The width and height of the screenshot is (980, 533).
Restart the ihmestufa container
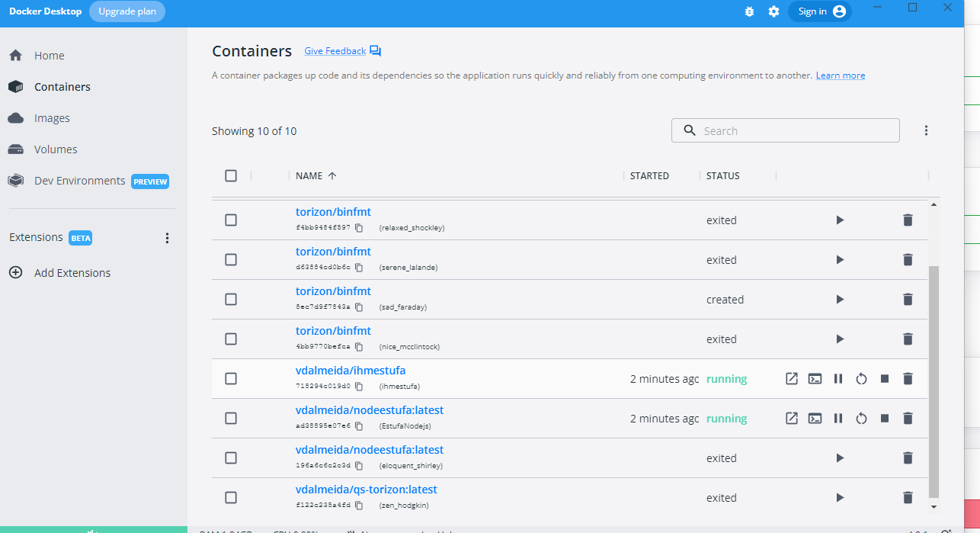(x=861, y=378)
